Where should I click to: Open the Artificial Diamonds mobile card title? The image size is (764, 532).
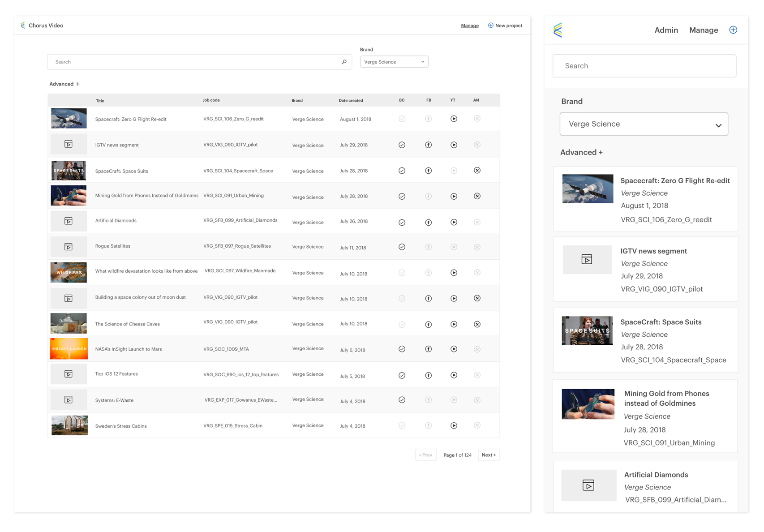[656, 475]
